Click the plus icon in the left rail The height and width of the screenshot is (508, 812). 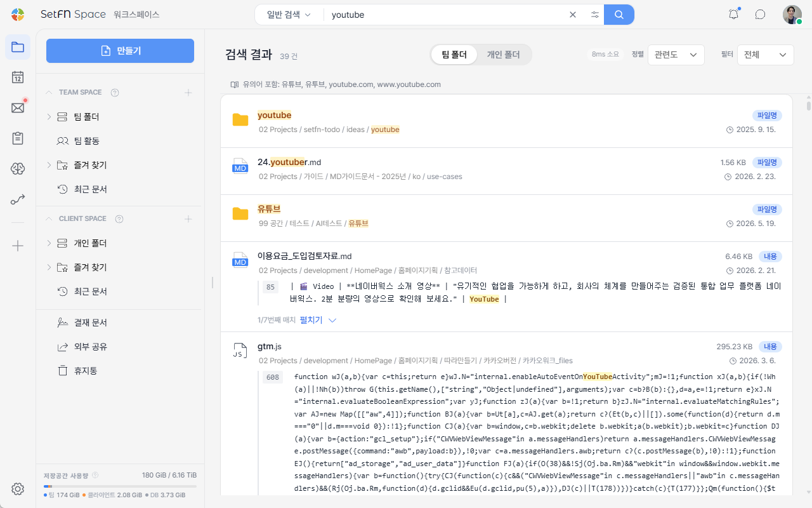tap(18, 246)
